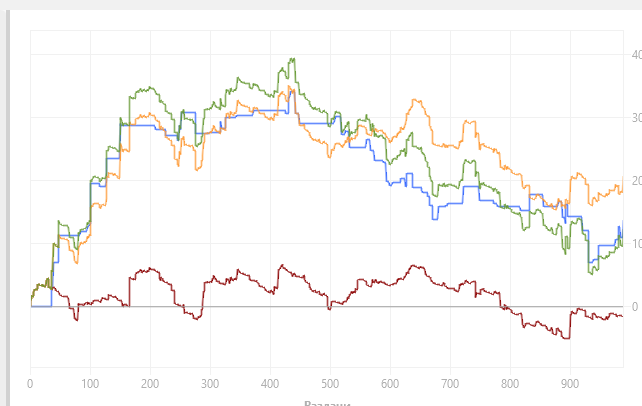This screenshot has height=406, width=642.
Task: Click the 200 tick label on the horizontal axis
Action: point(150,383)
